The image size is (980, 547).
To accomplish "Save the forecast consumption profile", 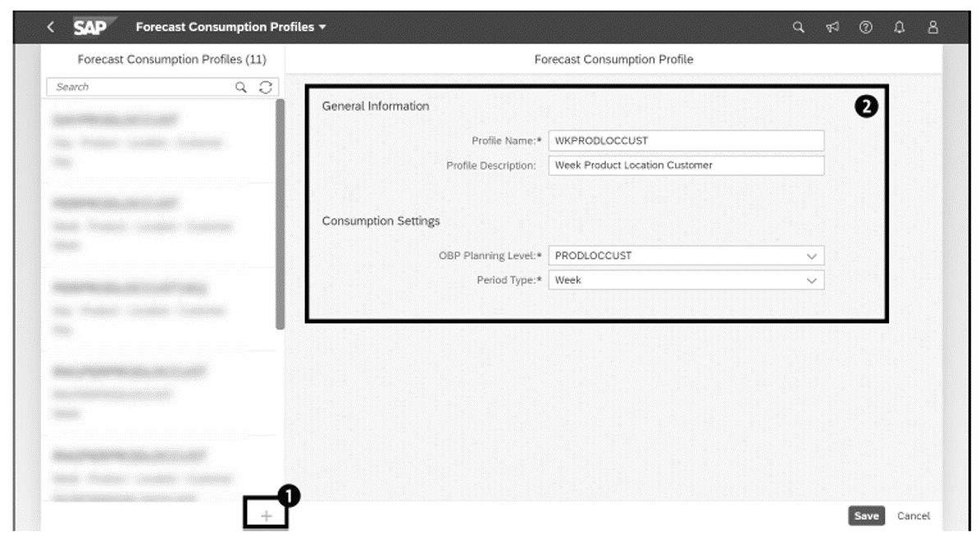I will [866, 516].
